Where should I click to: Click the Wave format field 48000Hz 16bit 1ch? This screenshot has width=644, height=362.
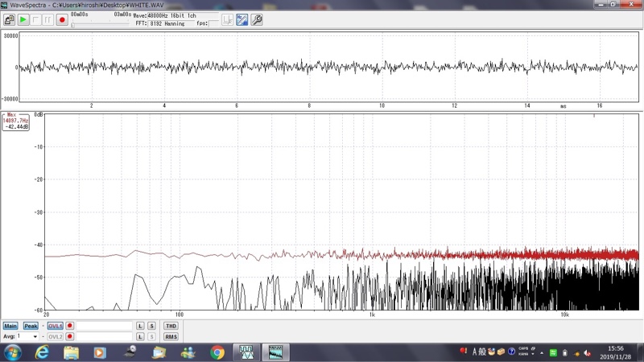point(183,15)
